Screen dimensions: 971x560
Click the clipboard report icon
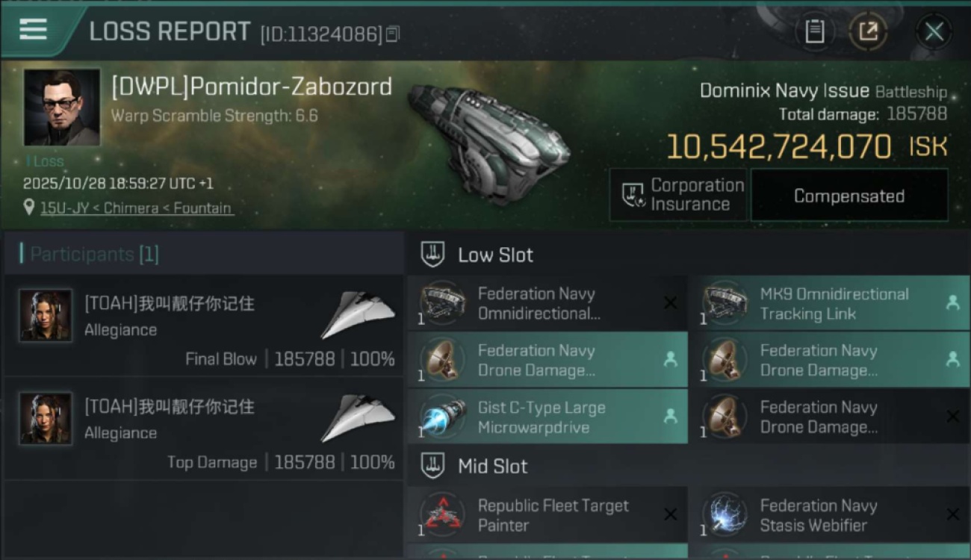tap(814, 31)
